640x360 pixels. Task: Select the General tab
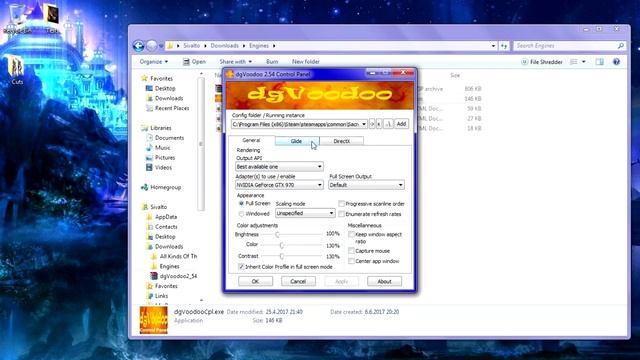pyautogui.click(x=251, y=140)
